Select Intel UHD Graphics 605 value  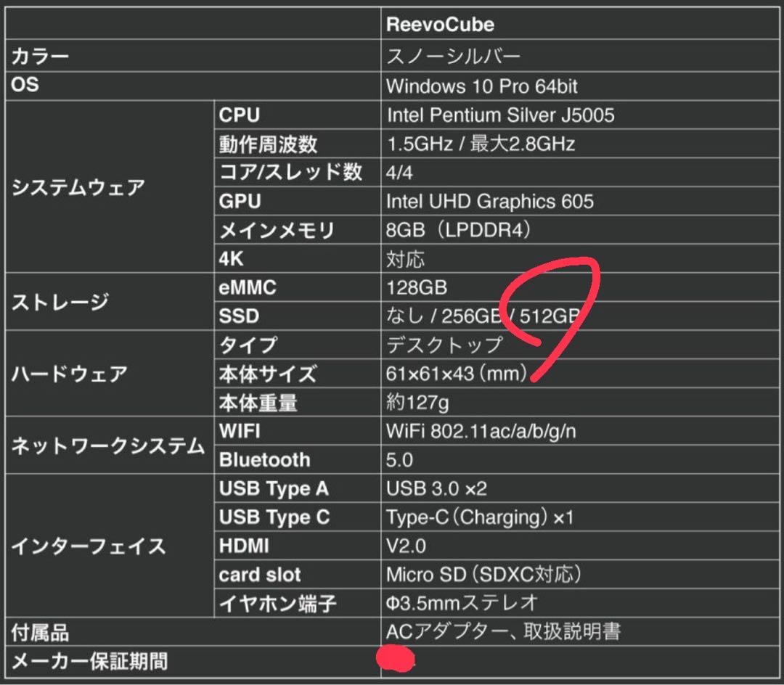tap(490, 201)
